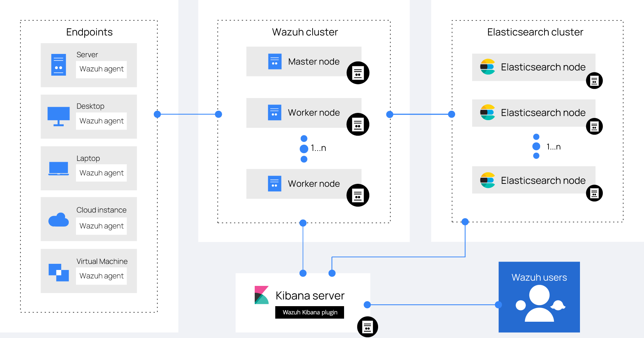Click the top Elasticsearch node label
Viewport: 644px width, 338px height.
pos(543,67)
